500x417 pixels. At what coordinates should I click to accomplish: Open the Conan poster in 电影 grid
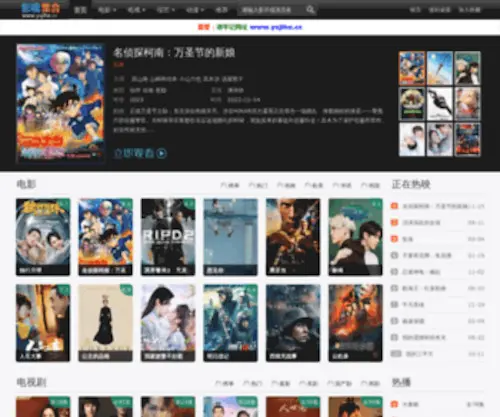[105, 237]
